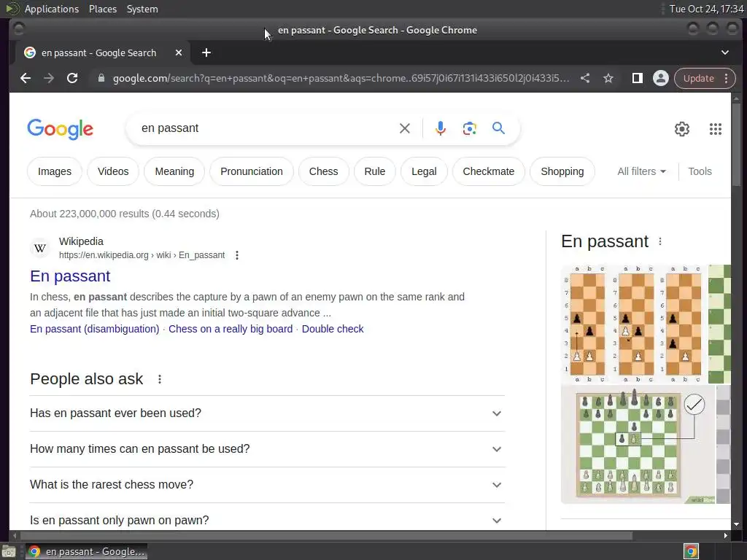Bookmark this page with the star
The width and height of the screenshot is (747, 560).
point(608,78)
